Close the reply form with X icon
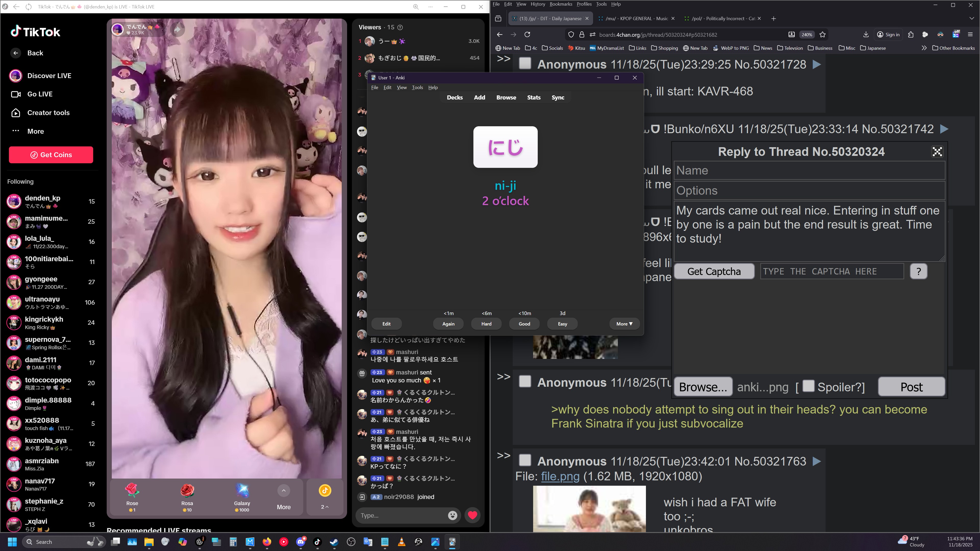The width and height of the screenshot is (980, 551). 937,152
